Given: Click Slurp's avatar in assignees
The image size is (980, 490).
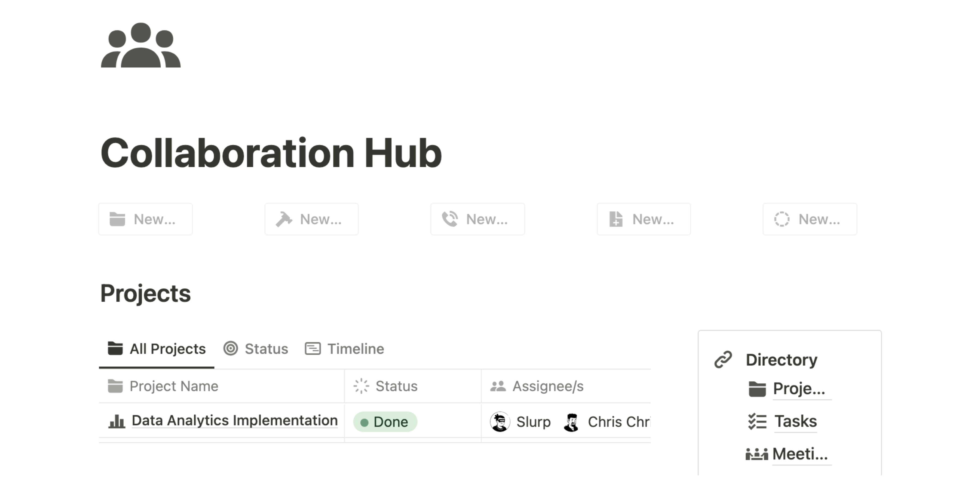Looking at the screenshot, I should (500, 422).
